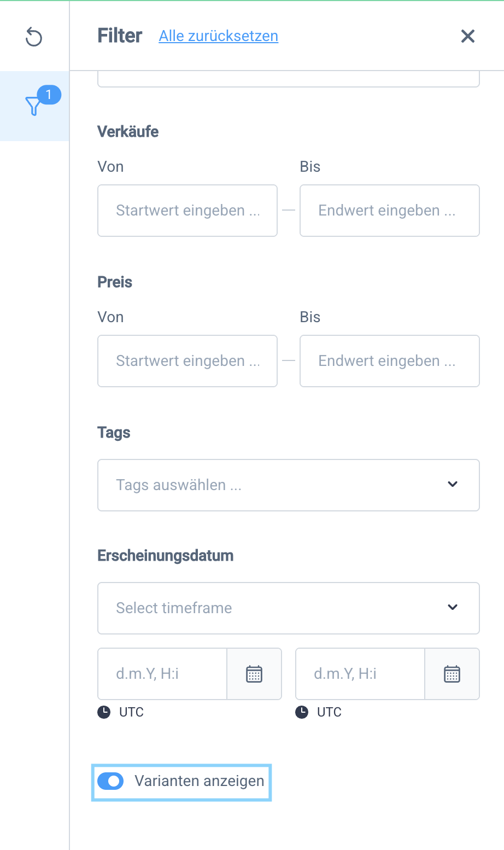504x850 pixels.
Task: Click Alle zurücksetzen to reset all filters
Action: 218,36
